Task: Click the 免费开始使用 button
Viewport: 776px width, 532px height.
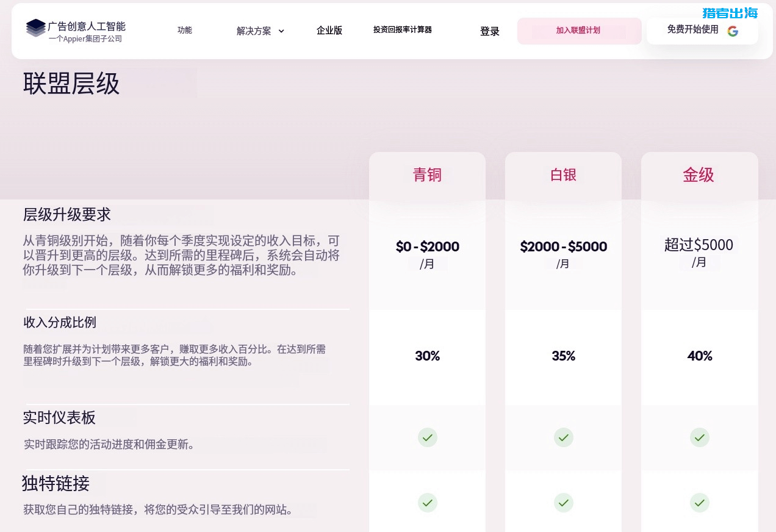Action: point(693,29)
